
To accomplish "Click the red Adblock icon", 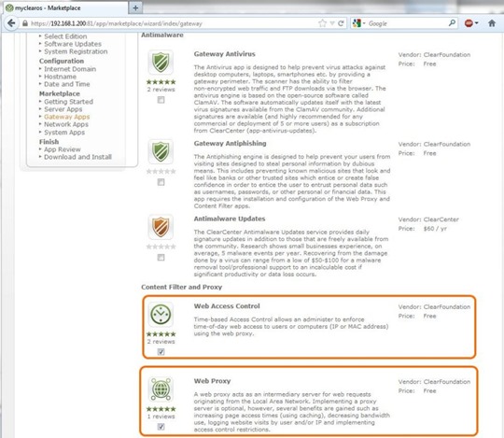I will pos(469,23).
